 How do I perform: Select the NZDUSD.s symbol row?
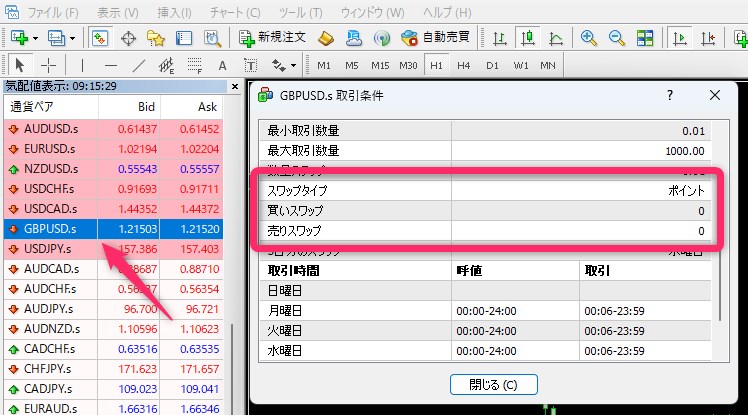114,169
